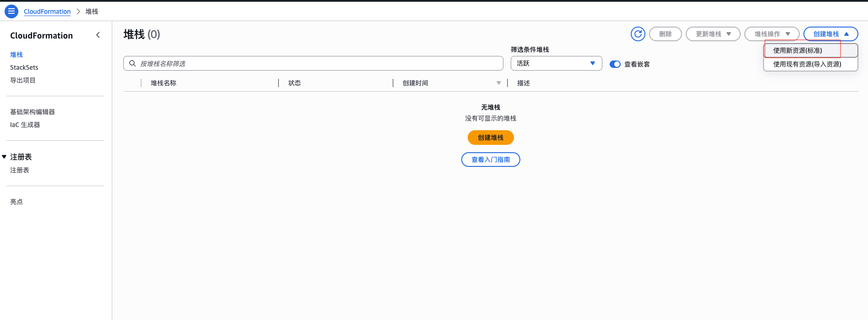868x320 pixels.
Task: Open the 注册表 link under the registry section
Action: [x=20, y=170]
